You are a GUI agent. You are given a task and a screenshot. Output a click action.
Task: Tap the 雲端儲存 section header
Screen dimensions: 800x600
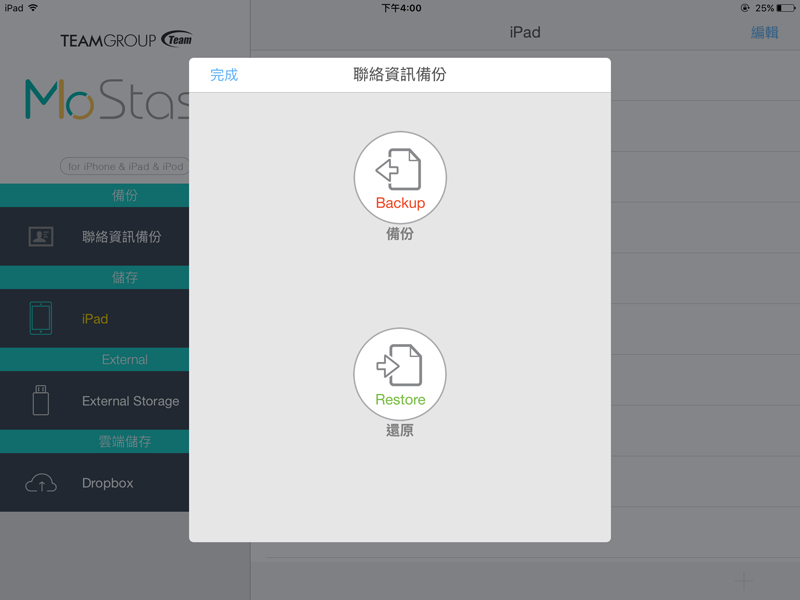94,441
